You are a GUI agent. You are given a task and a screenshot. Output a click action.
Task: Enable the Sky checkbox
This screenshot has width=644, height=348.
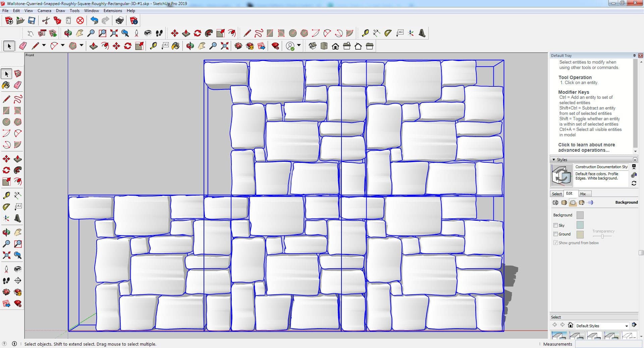[555, 225]
